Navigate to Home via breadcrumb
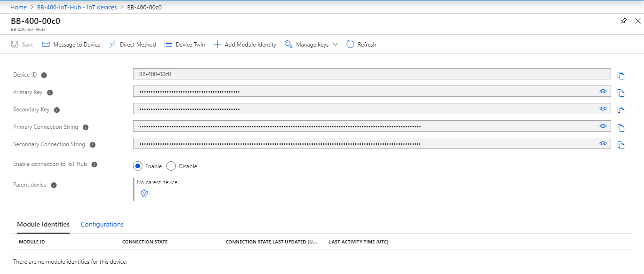 coord(18,7)
